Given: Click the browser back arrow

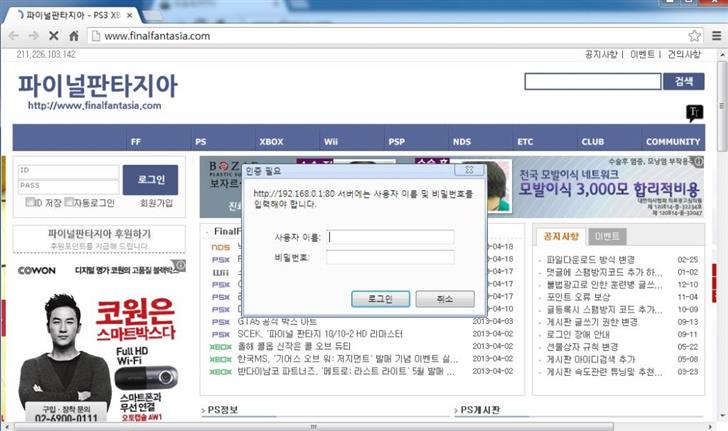Looking at the screenshot, I should tap(13, 36).
